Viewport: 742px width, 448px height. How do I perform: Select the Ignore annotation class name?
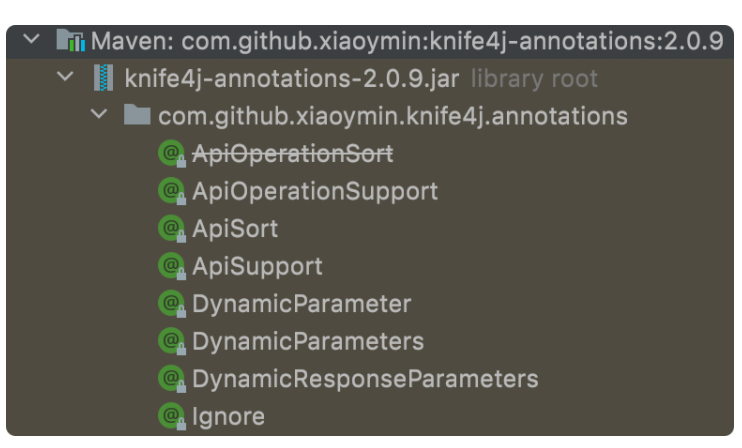(228, 416)
